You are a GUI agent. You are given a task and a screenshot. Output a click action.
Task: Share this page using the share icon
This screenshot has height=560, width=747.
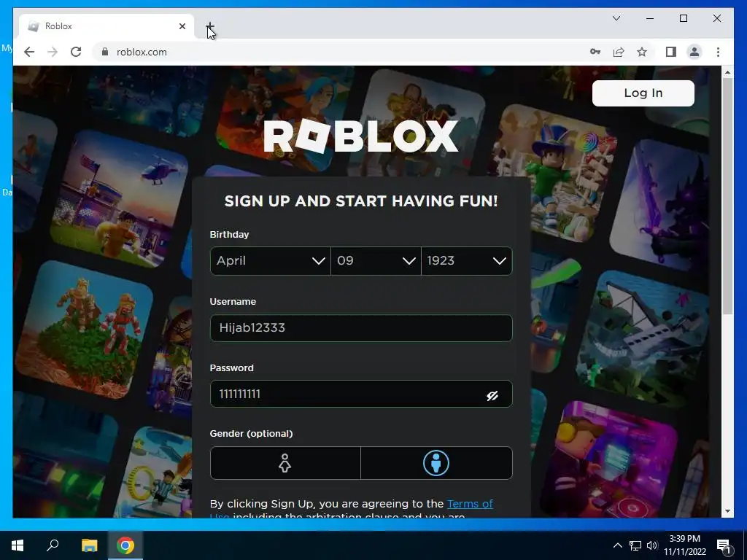(x=619, y=52)
